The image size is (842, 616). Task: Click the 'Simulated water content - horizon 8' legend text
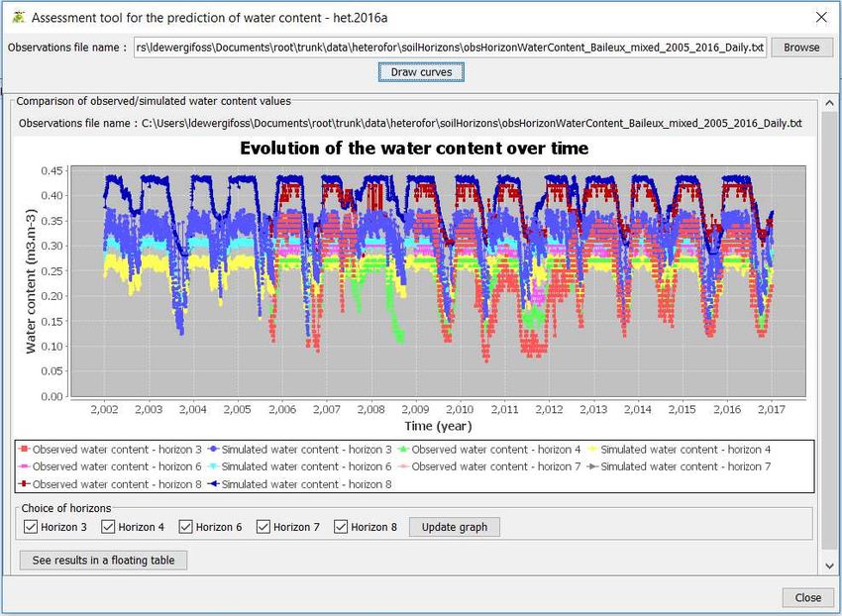coord(307,484)
